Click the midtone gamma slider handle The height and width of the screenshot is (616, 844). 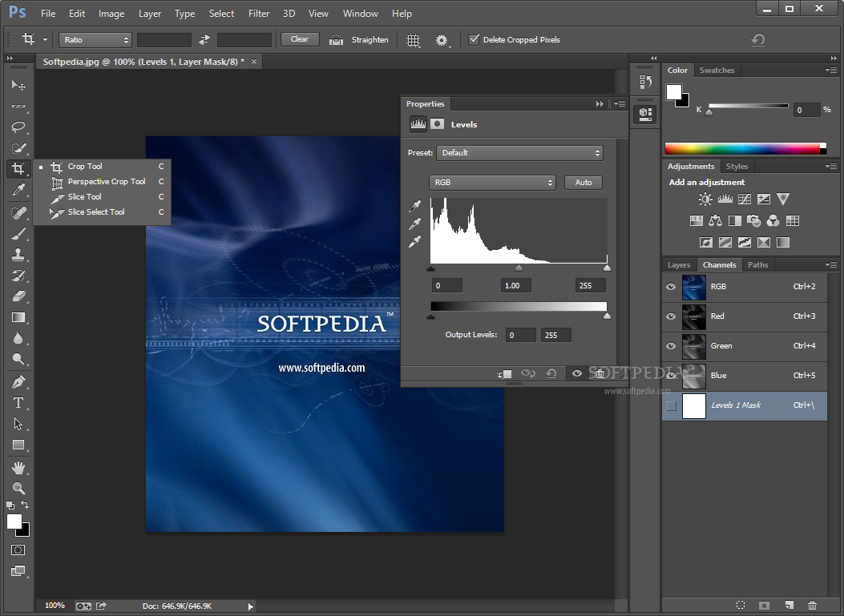pyautogui.click(x=519, y=268)
